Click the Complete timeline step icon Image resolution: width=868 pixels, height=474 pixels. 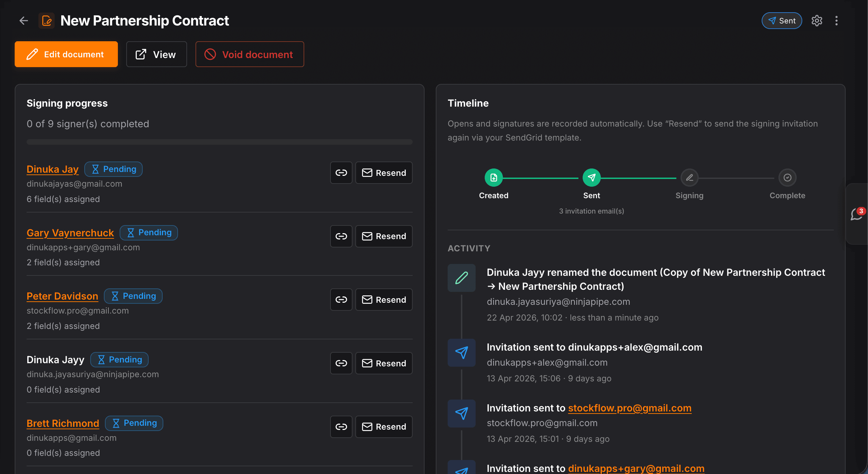[787, 178]
